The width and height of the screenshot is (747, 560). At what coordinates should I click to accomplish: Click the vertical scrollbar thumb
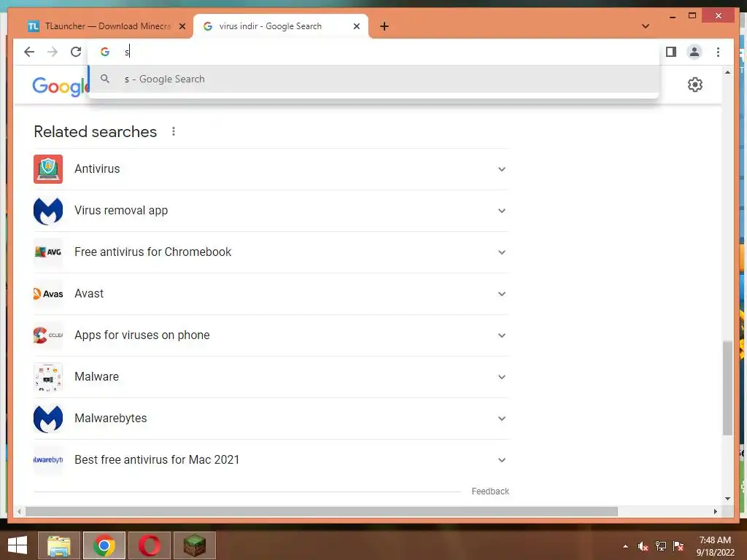coord(727,388)
